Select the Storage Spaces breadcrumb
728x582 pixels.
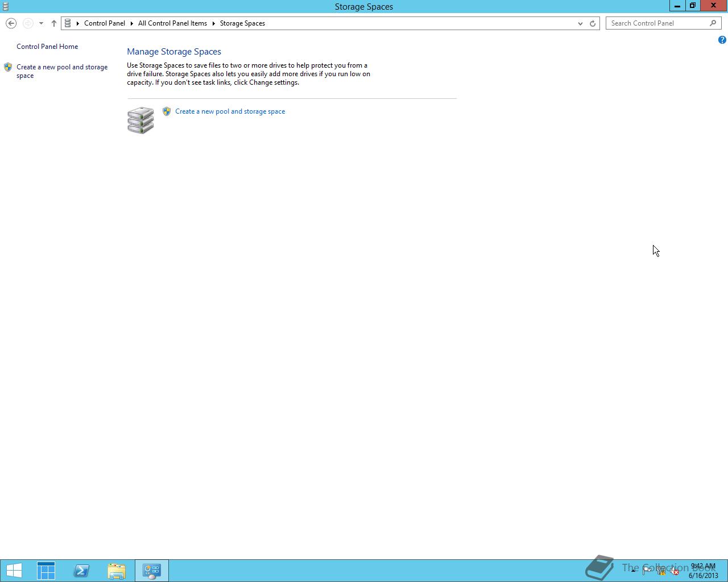(x=242, y=23)
